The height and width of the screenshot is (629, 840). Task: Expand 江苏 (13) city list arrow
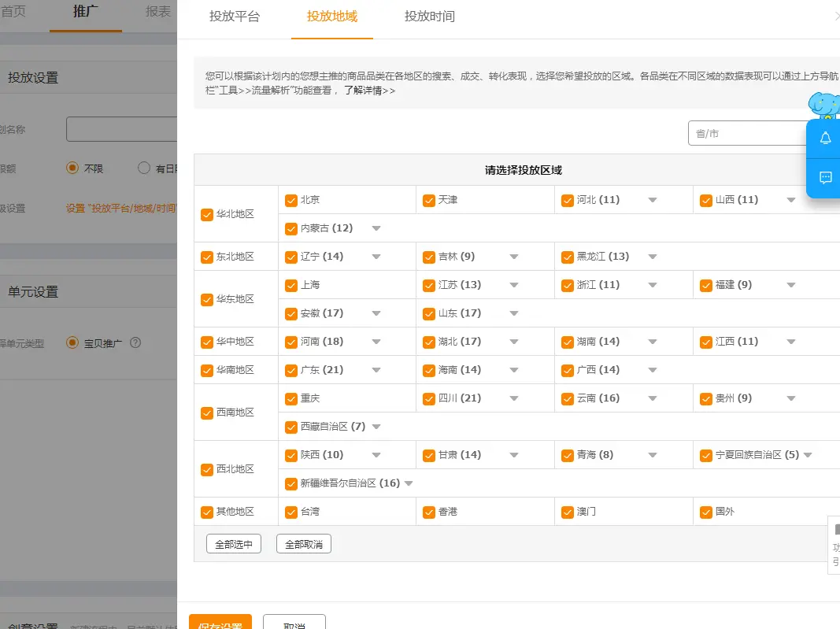514,285
